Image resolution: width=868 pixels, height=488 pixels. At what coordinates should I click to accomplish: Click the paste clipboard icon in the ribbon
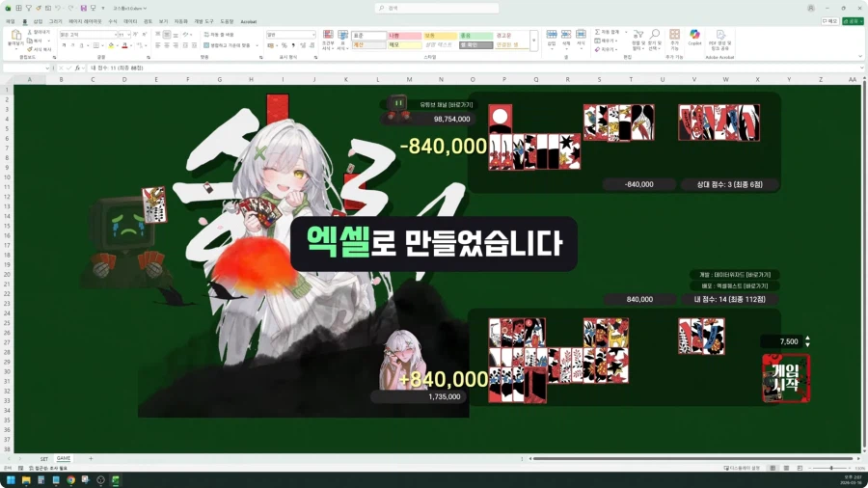16,36
